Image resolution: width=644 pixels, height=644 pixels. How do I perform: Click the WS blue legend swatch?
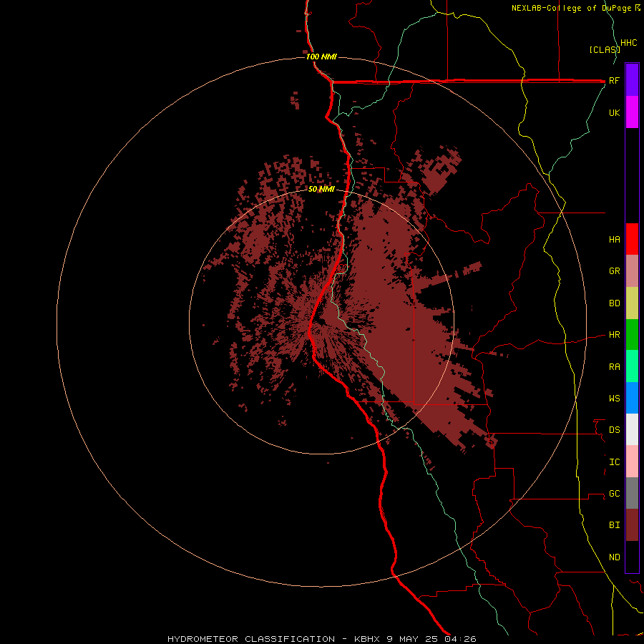coord(632,398)
